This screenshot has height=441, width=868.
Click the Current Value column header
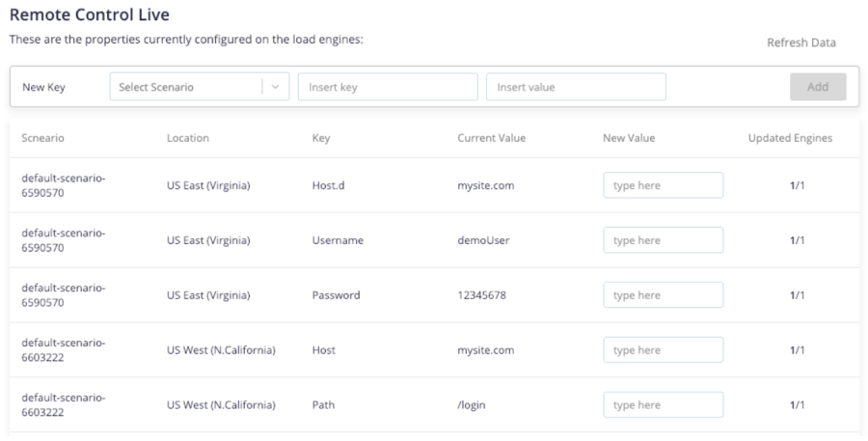point(491,138)
